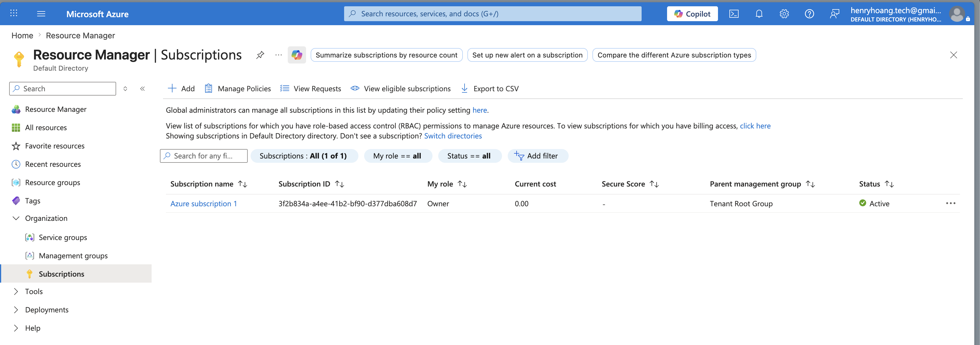
Task: Click View eligible subscriptions
Action: coord(400,89)
